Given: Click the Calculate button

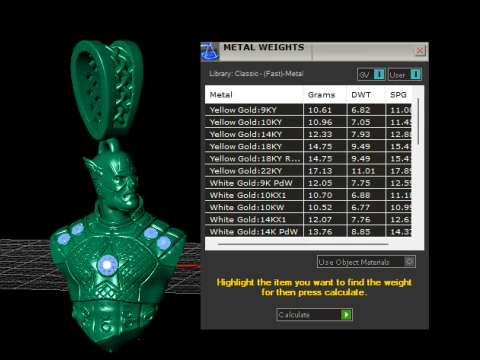Looking at the screenshot, I should (314, 315).
